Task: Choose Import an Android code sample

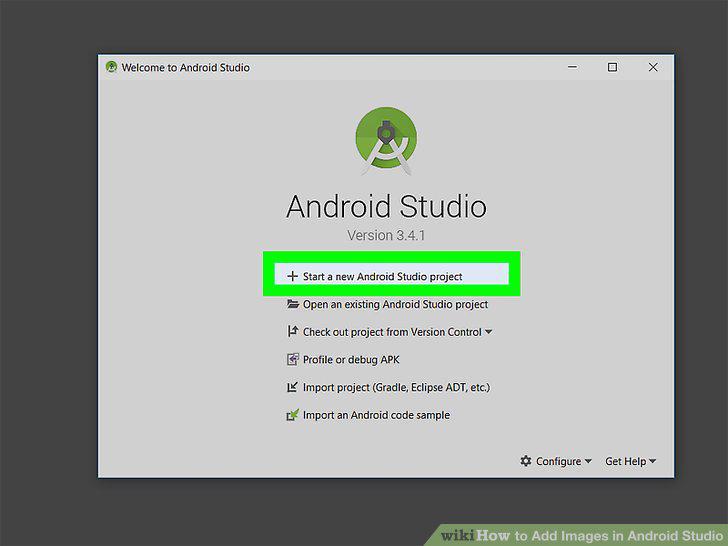Action: pyautogui.click(x=368, y=415)
